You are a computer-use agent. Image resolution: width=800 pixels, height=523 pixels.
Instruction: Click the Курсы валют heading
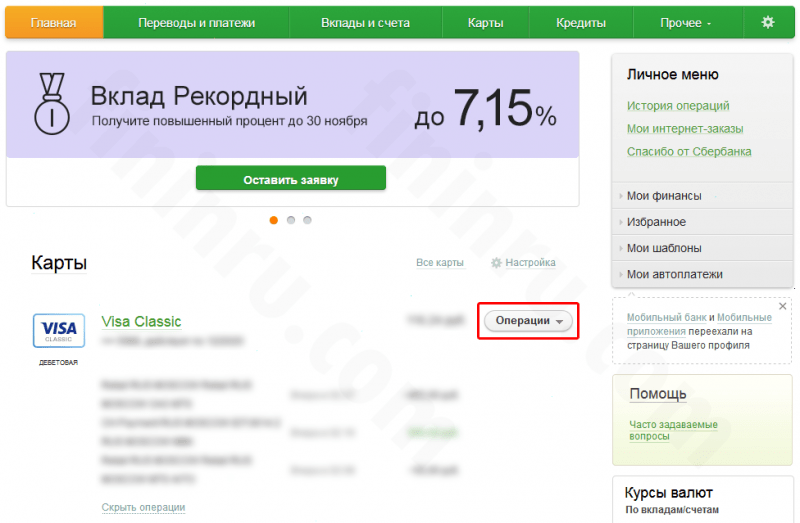pyautogui.click(x=668, y=493)
